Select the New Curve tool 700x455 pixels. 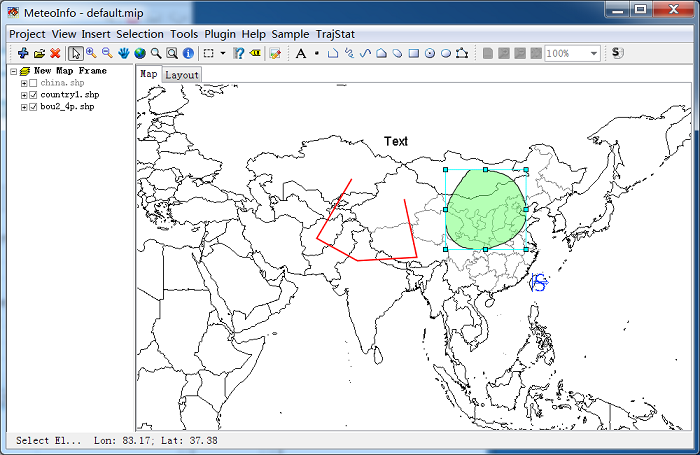pos(365,53)
